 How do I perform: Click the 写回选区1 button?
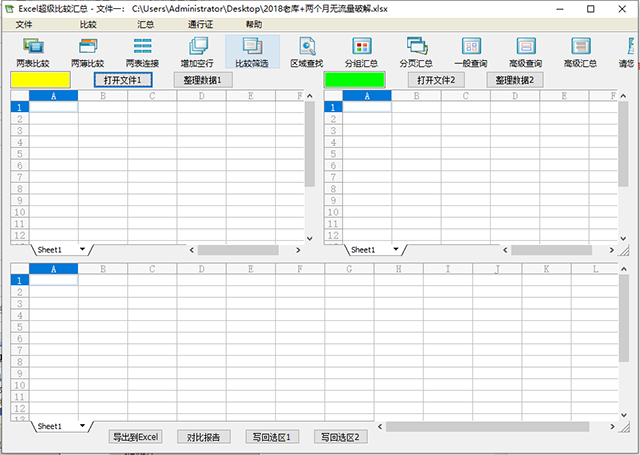[x=272, y=437]
